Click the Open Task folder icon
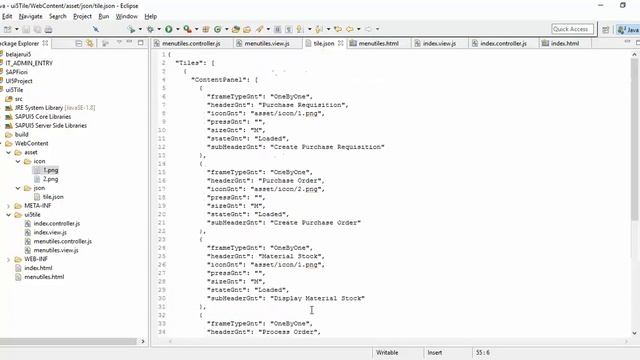The height and width of the screenshot is (360, 640). click(247, 29)
